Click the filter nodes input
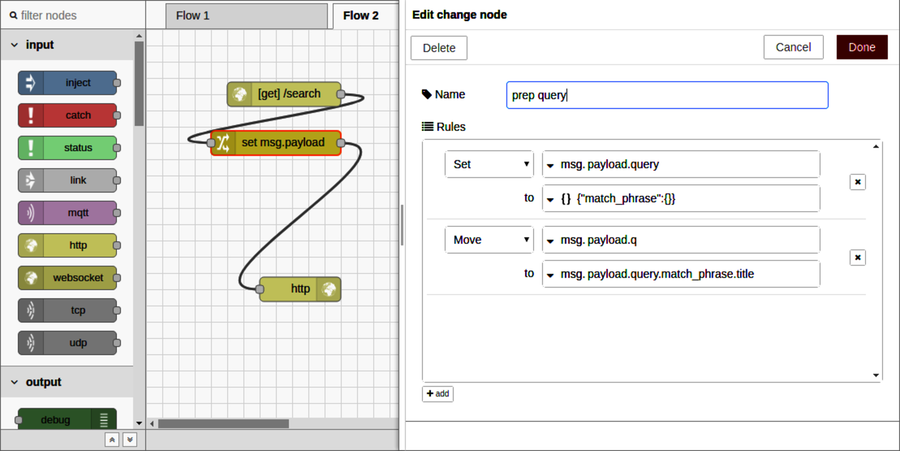The width and height of the screenshot is (900, 451). (72, 15)
